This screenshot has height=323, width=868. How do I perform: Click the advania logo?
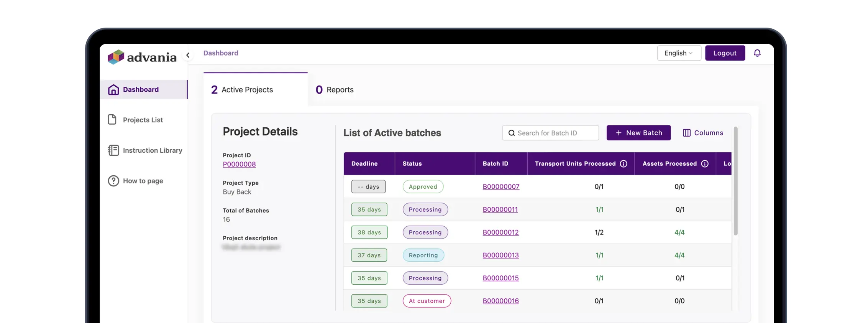(x=142, y=57)
